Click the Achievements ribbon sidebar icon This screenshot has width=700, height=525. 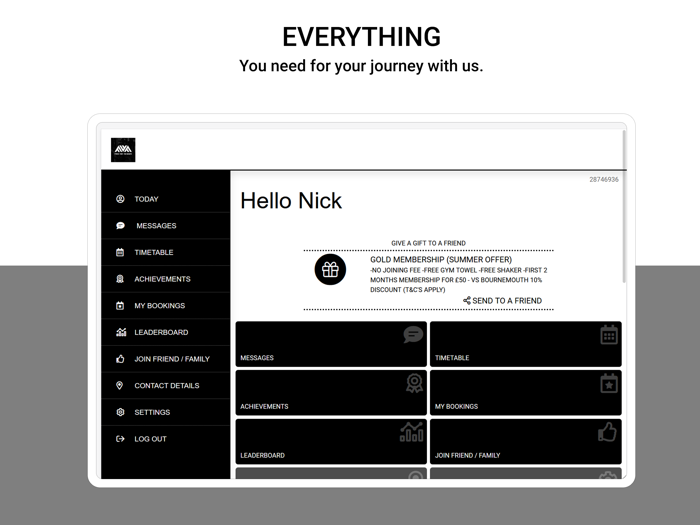coord(120,279)
